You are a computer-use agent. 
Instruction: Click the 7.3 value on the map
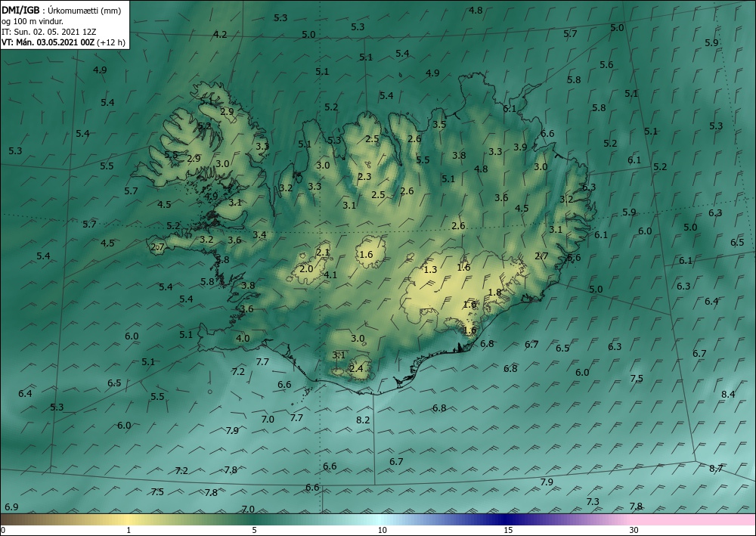[593, 502]
